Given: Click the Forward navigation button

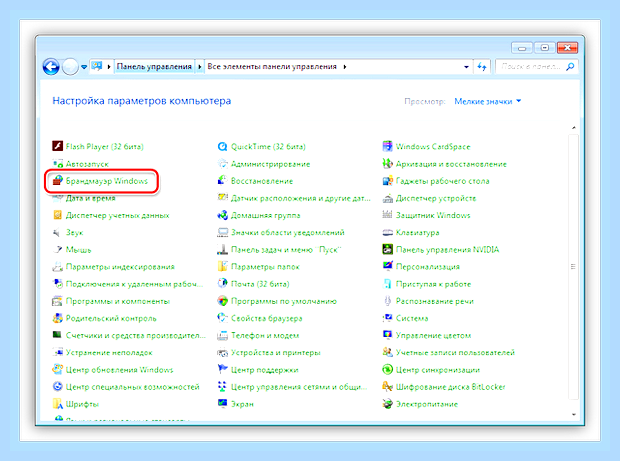Looking at the screenshot, I should [70, 66].
